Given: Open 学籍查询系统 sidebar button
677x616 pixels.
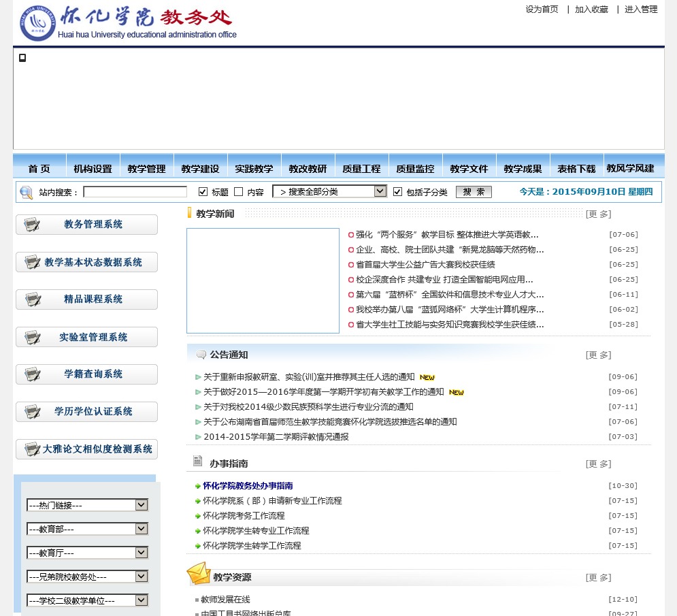Looking at the screenshot, I should pos(86,374).
